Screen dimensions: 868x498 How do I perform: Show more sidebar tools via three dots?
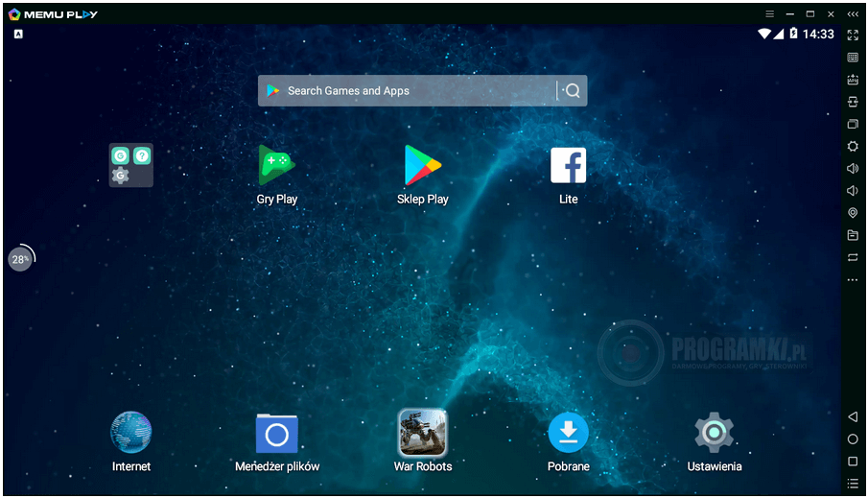853,280
